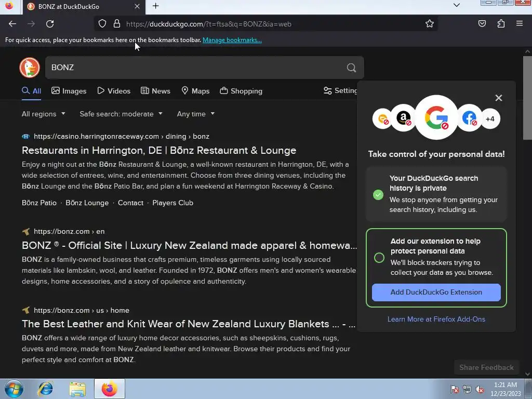The height and width of the screenshot is (399, 532).
Task: Open The Best Leather and Knit Wear result
Action: coord(189,324)
